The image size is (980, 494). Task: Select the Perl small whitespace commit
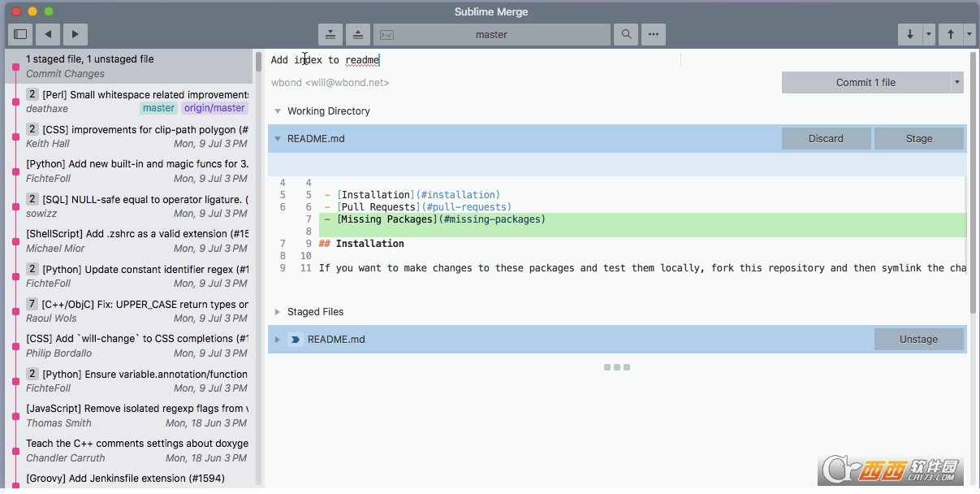click(130, 101)
